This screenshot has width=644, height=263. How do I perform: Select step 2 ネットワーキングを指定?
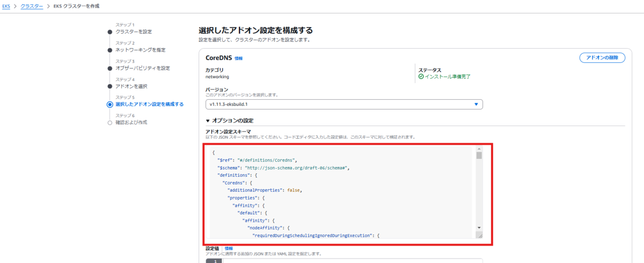(x=141, y=50)
